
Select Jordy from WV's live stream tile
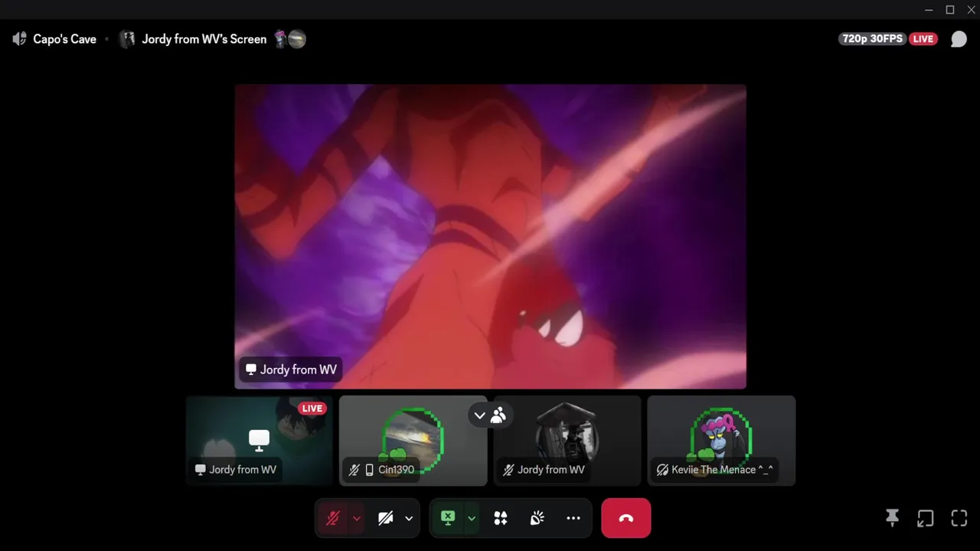pos(260,441)
